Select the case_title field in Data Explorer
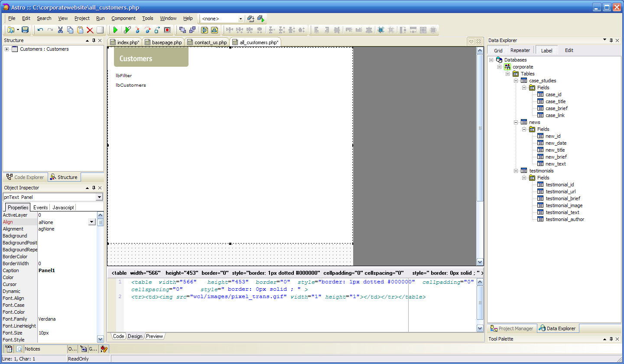Viewport: 624px width, 364px height. [x=556, y=101]
